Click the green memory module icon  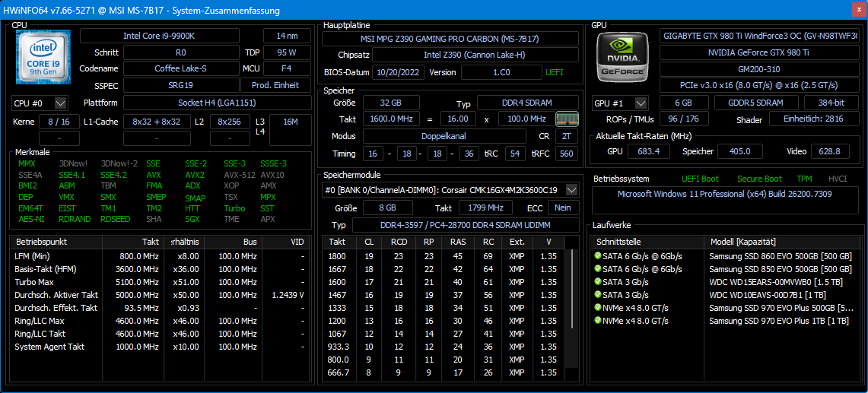pos(566,119)
